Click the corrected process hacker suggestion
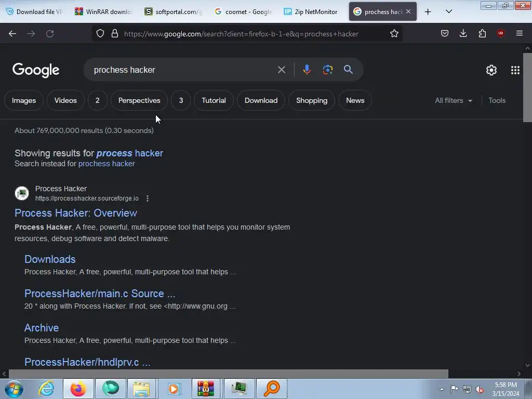Screen dimensions: 532x399 [129, 153]
